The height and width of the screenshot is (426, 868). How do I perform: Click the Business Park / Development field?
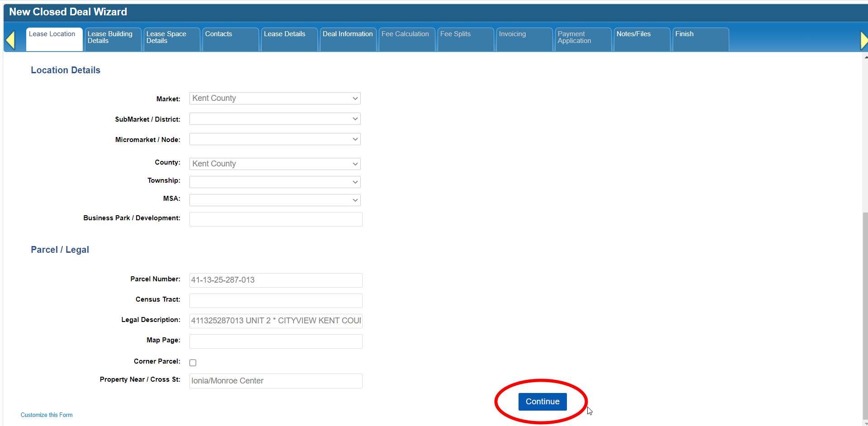276,219
